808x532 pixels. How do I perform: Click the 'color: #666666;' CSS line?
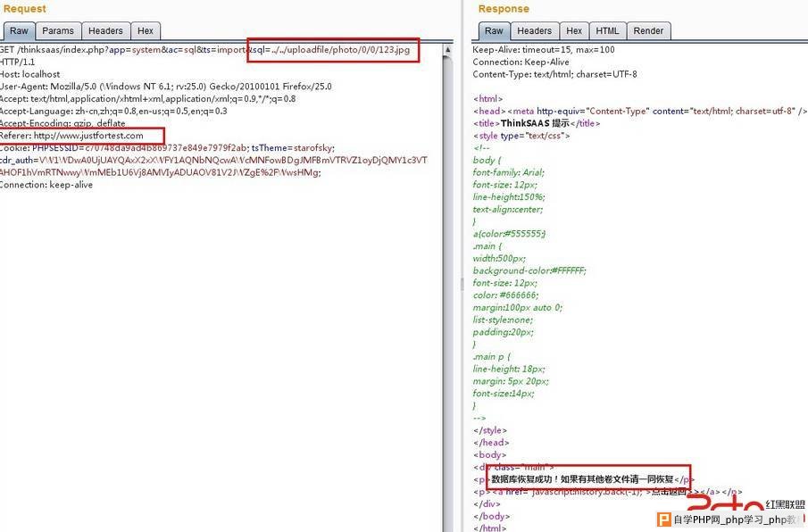point(506,295)
